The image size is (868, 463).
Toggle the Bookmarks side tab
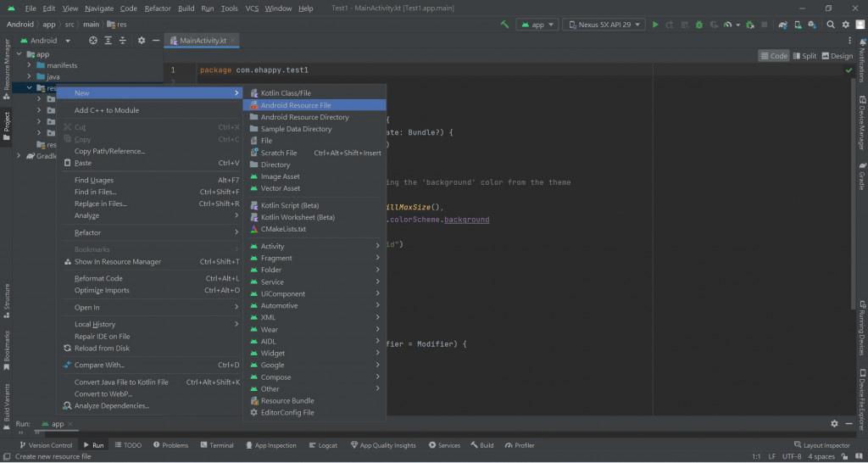pos(7,350)
